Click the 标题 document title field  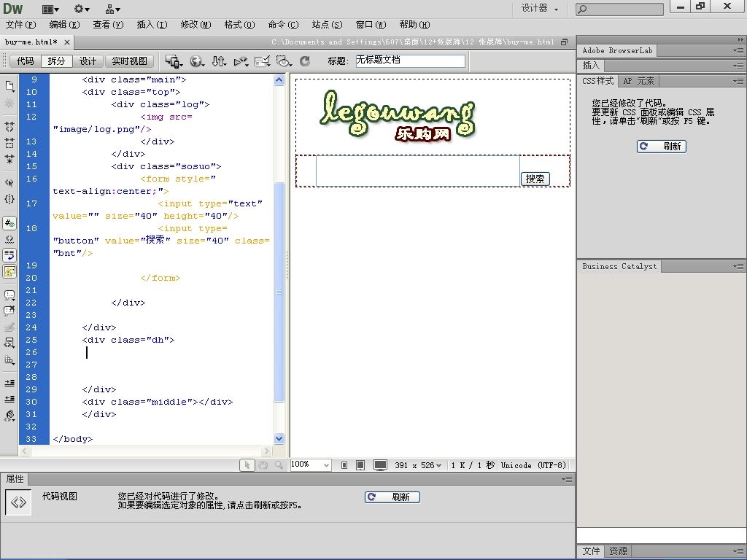pyautogui.click(x=410, y=61)
